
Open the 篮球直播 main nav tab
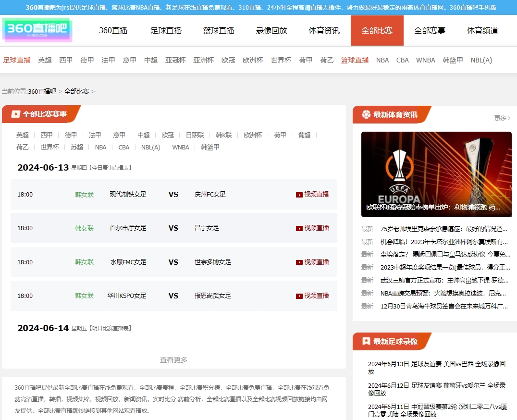[x=219, y=31]
